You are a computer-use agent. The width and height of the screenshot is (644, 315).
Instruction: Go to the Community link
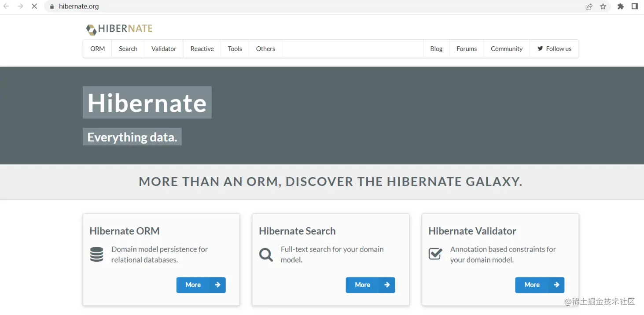tap(507, 48)
